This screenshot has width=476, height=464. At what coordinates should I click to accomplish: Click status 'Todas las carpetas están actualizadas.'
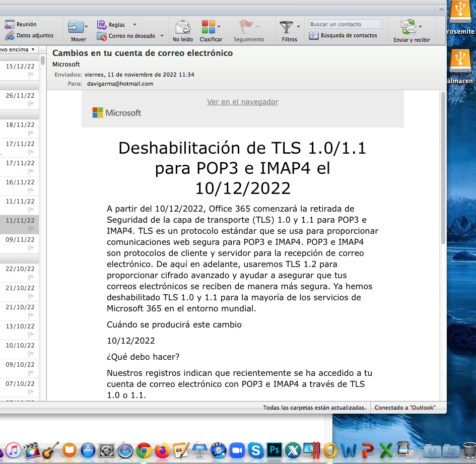pyautogui.click(x=314, y=408)
